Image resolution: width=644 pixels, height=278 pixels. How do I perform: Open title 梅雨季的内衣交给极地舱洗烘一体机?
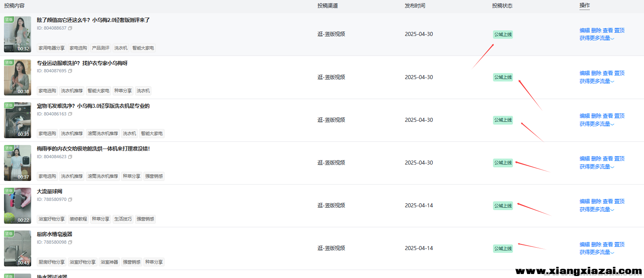93,149
